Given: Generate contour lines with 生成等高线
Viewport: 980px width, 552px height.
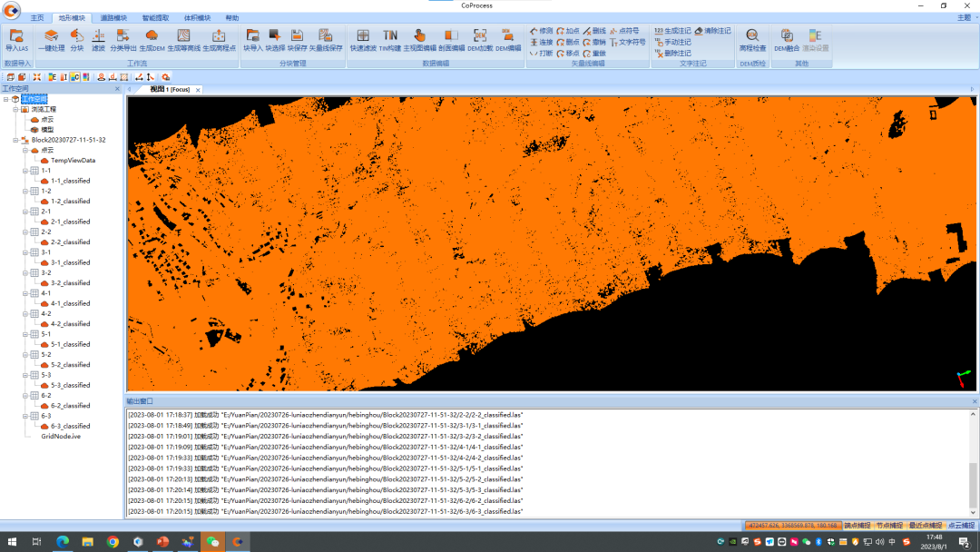Looking at the screenshot, I should coord(183,40).
